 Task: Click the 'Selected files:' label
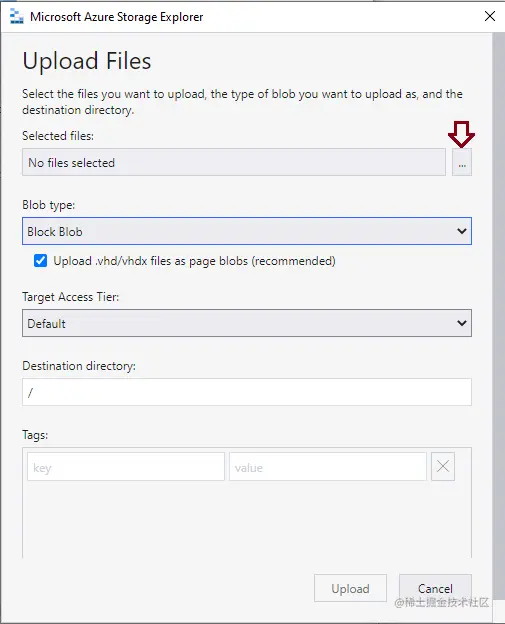(58, 136)
